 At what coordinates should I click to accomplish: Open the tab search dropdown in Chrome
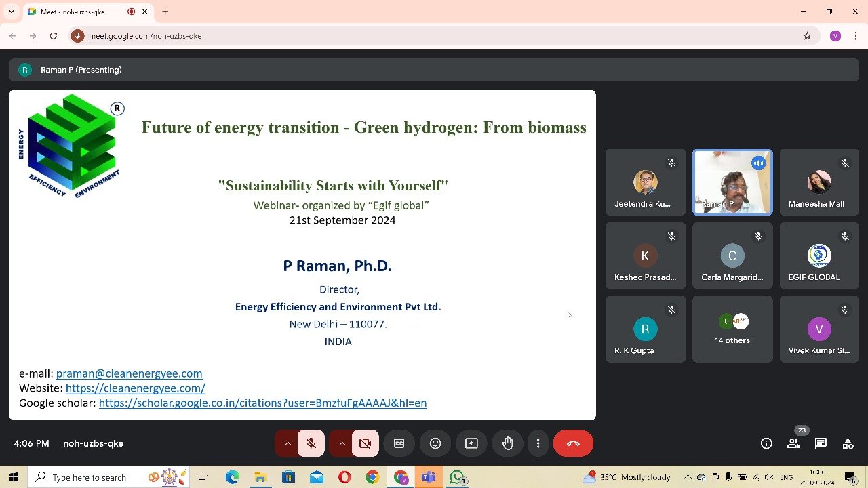11,12
